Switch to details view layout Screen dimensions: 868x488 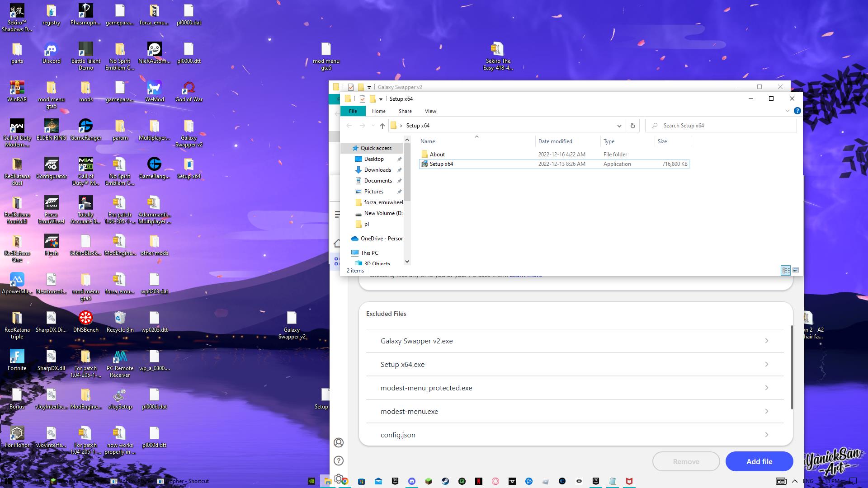786,270
